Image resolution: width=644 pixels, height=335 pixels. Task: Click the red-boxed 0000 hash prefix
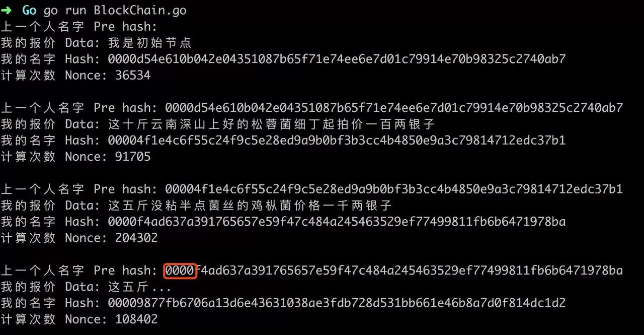[180, 271]
